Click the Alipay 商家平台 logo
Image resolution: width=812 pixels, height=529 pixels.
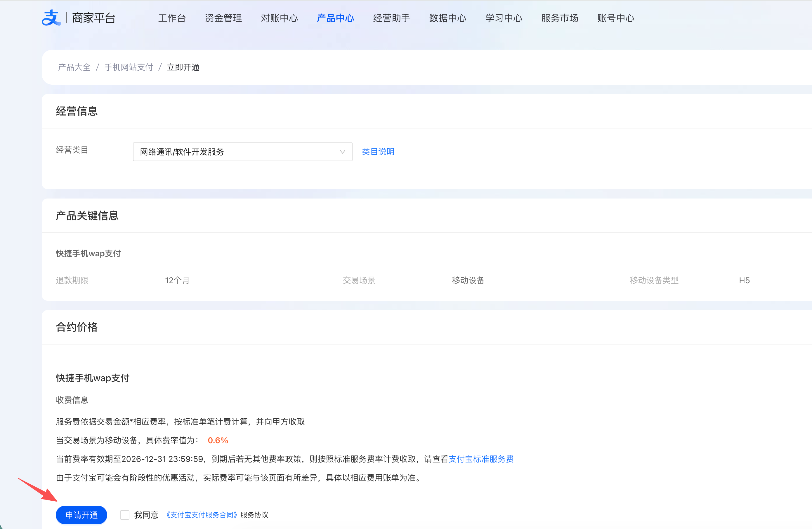pos(79,18)
